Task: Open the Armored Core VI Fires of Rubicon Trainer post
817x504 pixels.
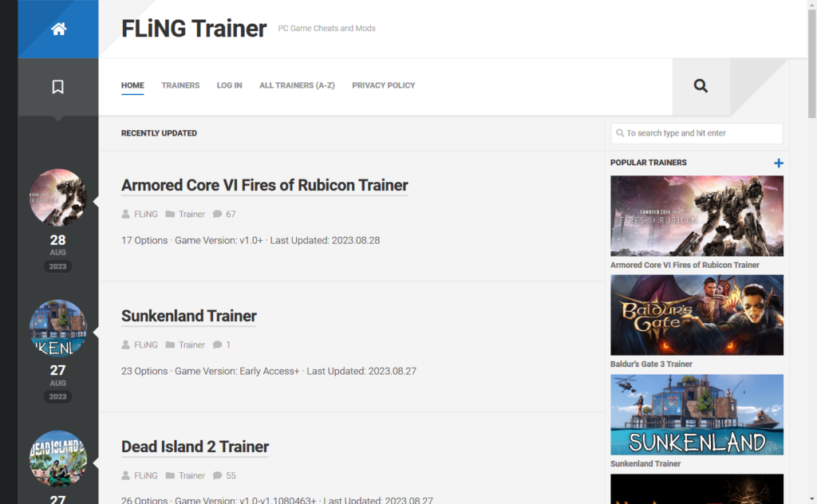Action: 264,185
